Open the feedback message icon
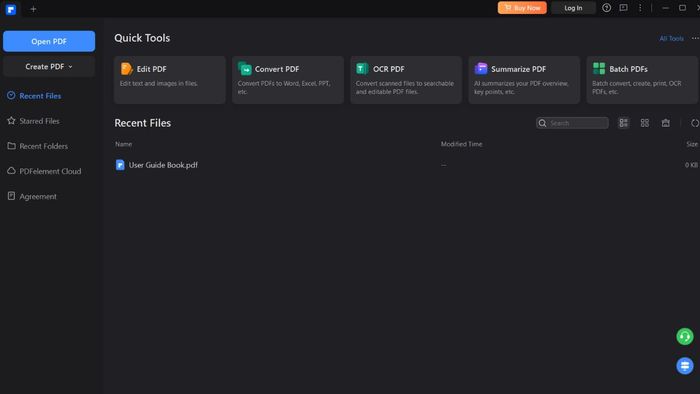This screenshot has width=700, height=394. 623,8
